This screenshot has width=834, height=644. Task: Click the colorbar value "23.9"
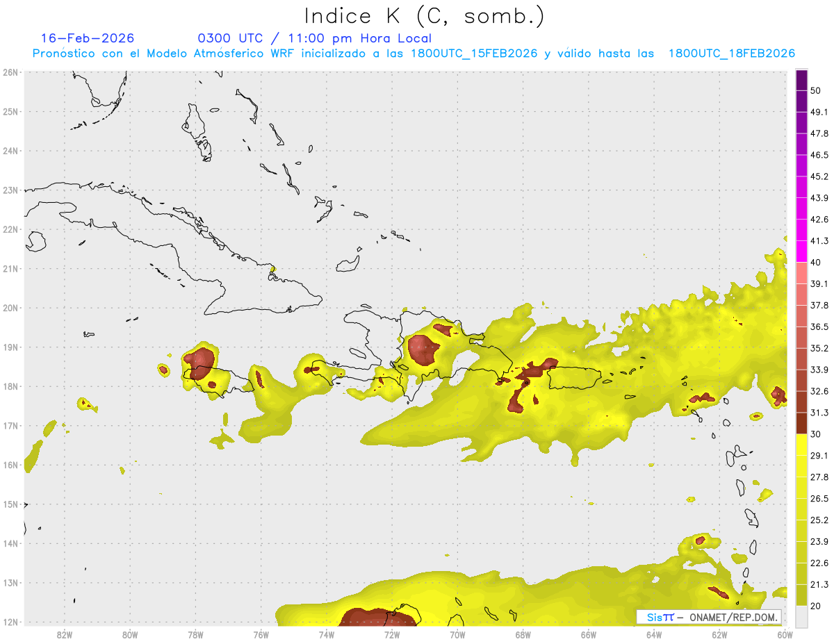click(819, 542)
